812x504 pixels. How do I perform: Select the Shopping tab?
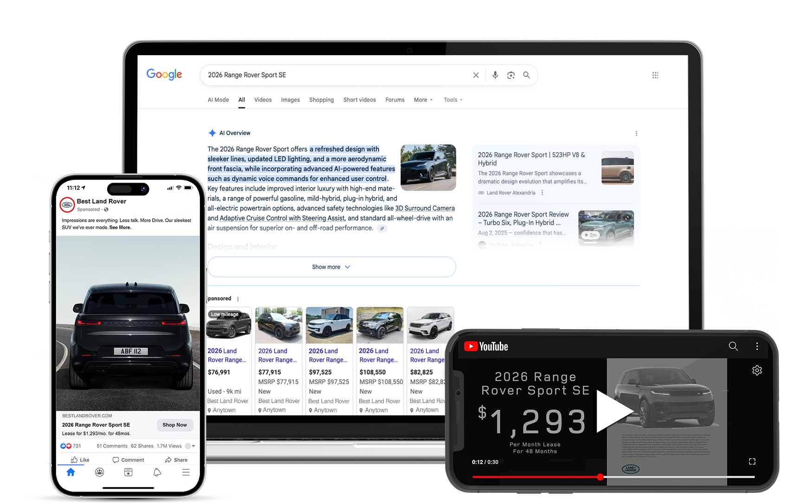[x=321, y=100]
